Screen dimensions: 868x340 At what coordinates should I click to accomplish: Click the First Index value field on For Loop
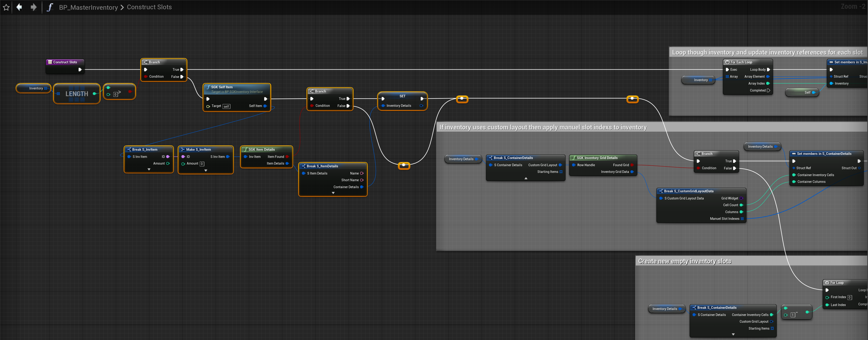pyautogui.click(x=850, y=297)
